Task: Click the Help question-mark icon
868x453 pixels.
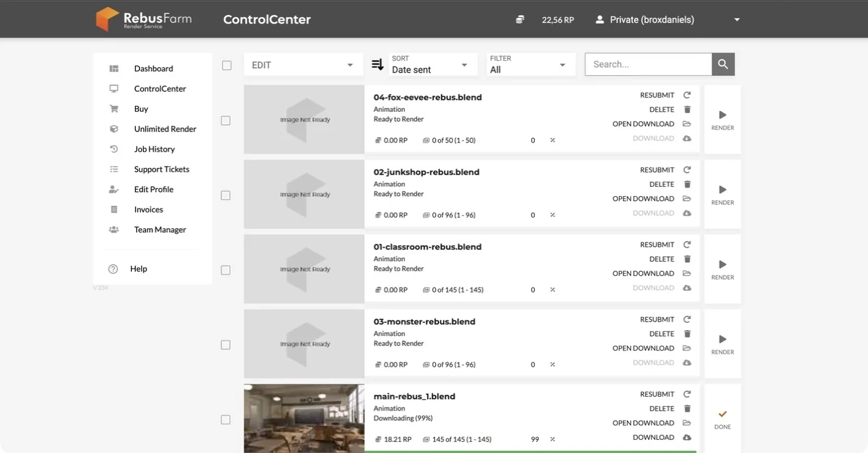Action: [x=113, y=269]
